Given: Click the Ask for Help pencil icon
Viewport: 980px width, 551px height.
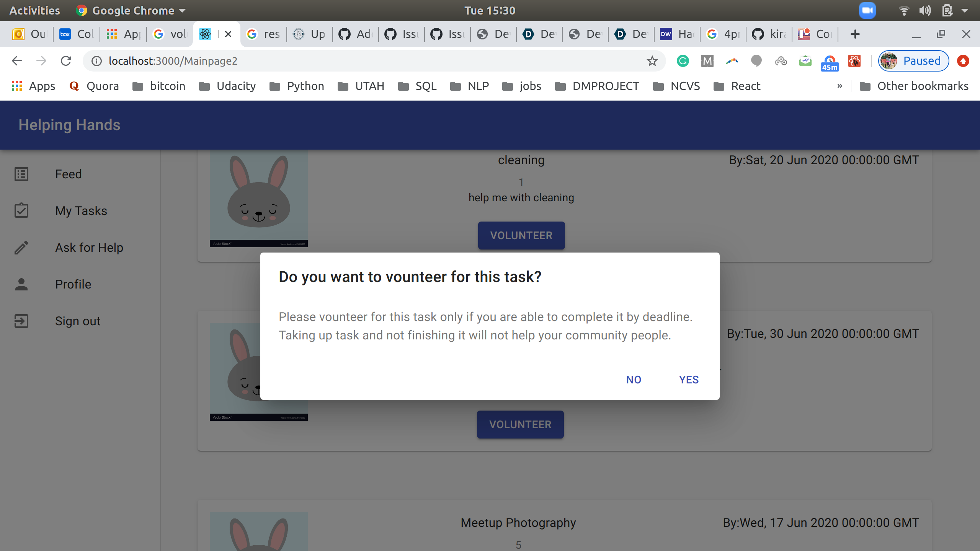Looking at the screenshot, I should pos(21,248).
